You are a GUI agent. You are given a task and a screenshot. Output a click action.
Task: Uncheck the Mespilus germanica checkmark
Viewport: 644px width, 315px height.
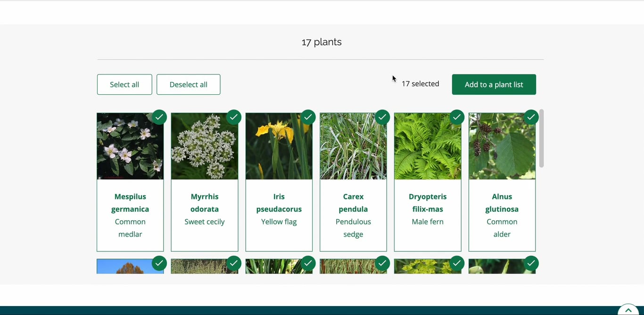click(159, 117)
